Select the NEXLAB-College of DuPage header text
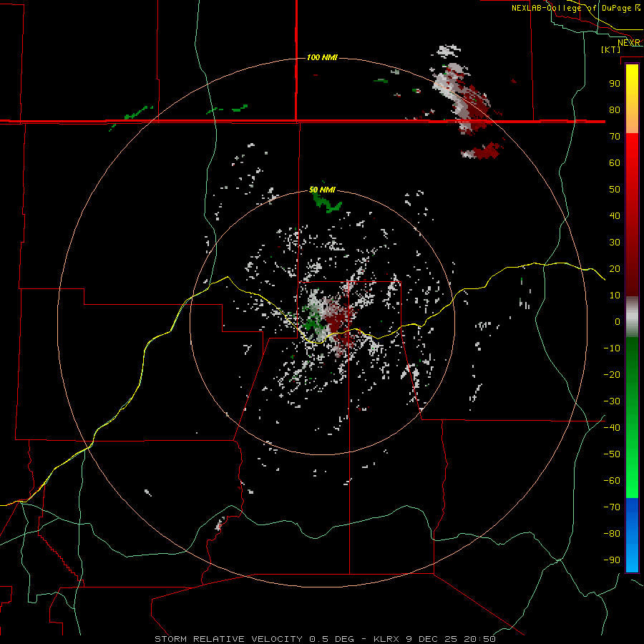 point(571,8)
